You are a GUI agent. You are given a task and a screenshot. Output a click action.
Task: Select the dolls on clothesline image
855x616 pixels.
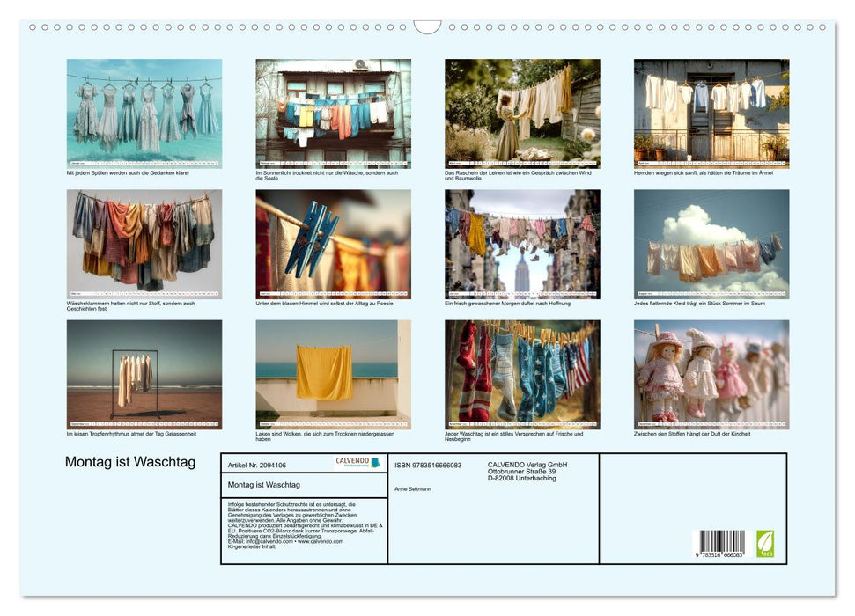(711, 374)
